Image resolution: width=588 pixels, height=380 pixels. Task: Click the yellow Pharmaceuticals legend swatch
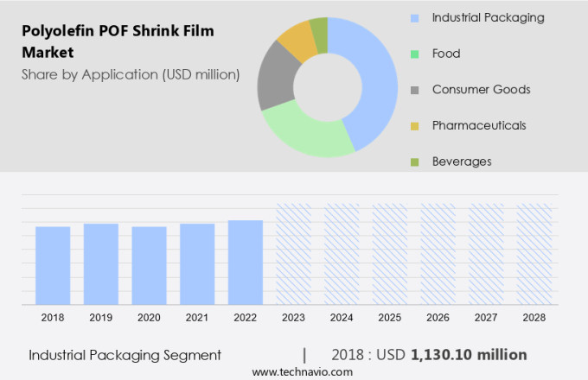416,126
